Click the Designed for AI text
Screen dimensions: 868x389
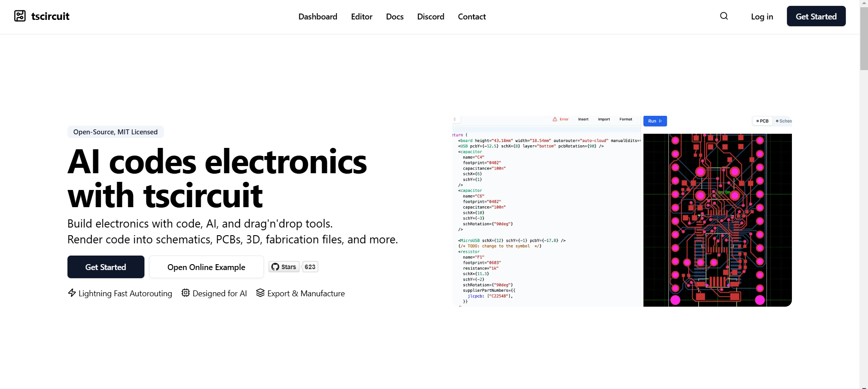click(220, 294)
